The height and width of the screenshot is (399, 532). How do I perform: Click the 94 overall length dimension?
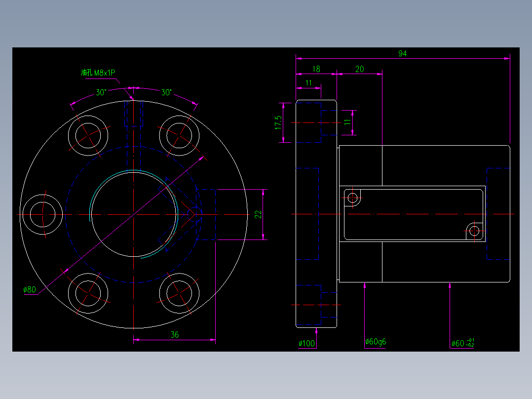tap(402, 53)
